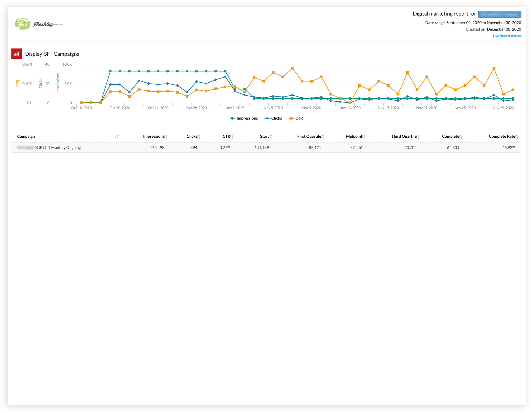The height and width of the screenshot is (413, 532).
Task: Click the sort icon on Midpoint column
Action: (365, 136)
